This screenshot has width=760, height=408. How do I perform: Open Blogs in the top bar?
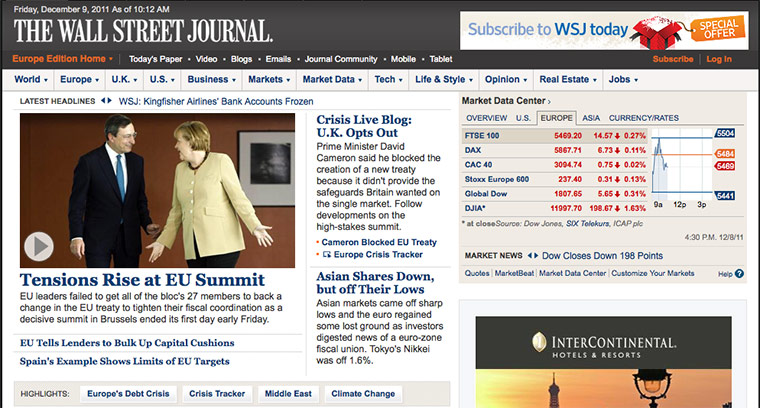point(241,59)
